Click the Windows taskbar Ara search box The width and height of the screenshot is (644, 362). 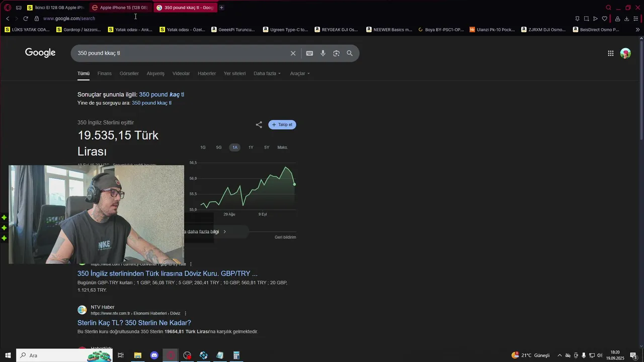(64, 355)
